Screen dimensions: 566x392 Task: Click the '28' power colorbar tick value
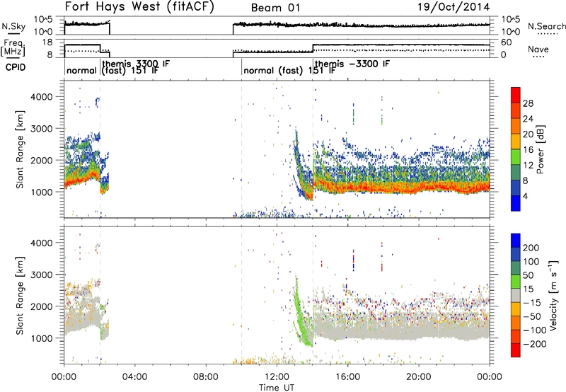(528, 103)
